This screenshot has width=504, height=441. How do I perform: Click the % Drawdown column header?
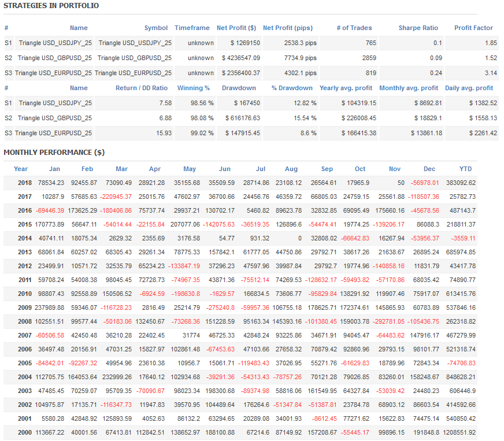pos(292,88)
